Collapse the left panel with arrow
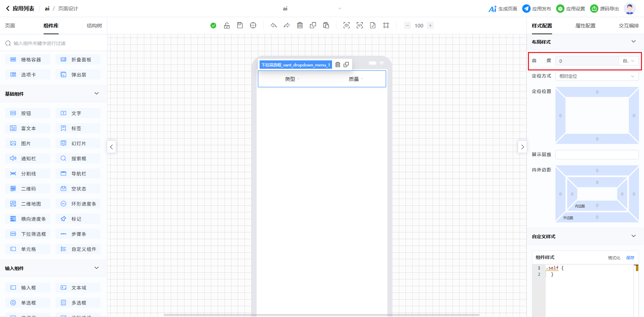The height and width of the screenshot is (317, 644). 111,147
